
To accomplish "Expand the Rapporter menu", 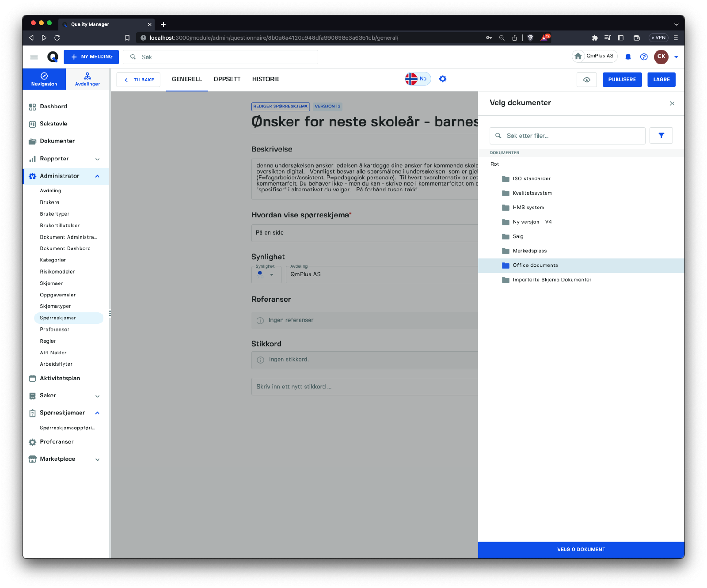I will [97, 159].
